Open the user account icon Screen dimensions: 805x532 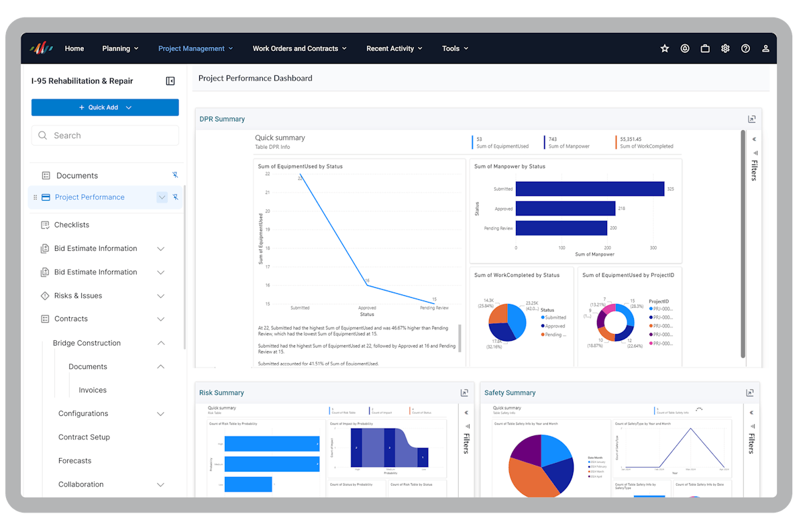(765, 48)
